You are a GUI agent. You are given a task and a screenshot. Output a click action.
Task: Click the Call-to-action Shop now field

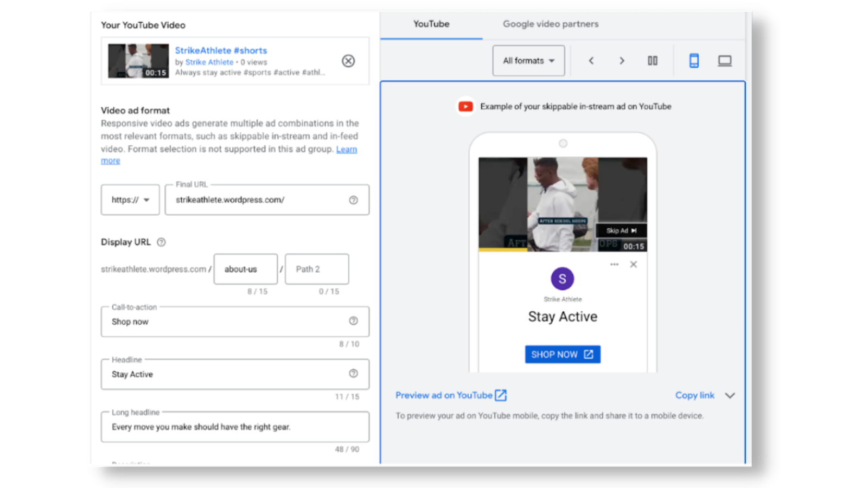(235, 322)
